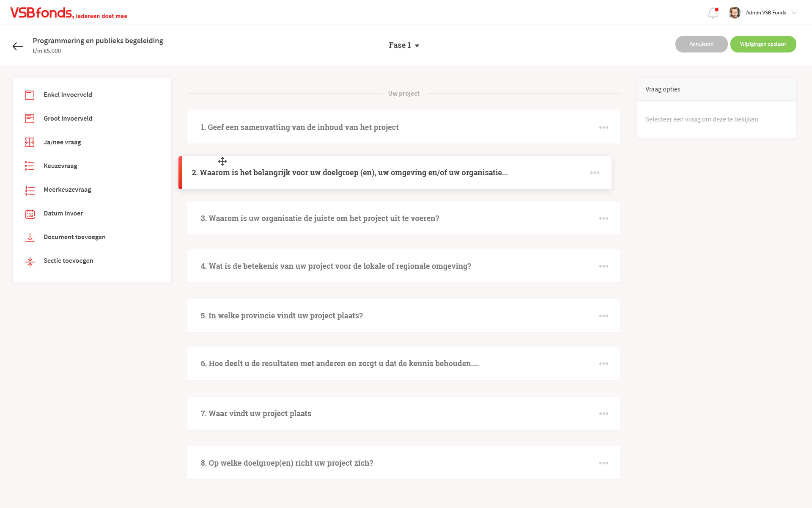Expand the Admin VSB Fonds user menu
The width and height of the screenshot is (812, 508).
pyautogui.click(x=794, y=13)
